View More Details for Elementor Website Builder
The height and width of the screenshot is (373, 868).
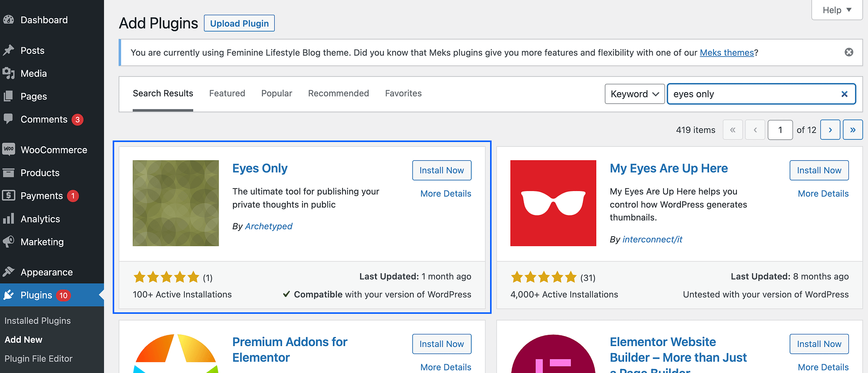coord(823,367)
